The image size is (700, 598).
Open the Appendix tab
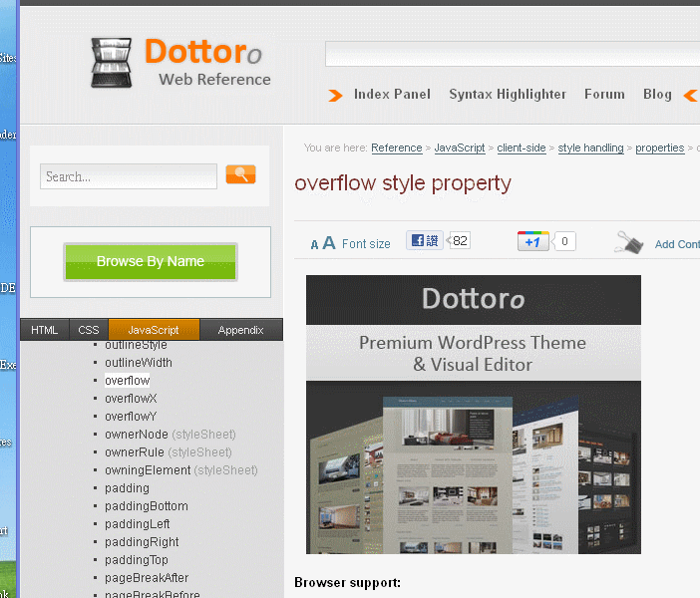pyautogui.click(x=240, y=330)
